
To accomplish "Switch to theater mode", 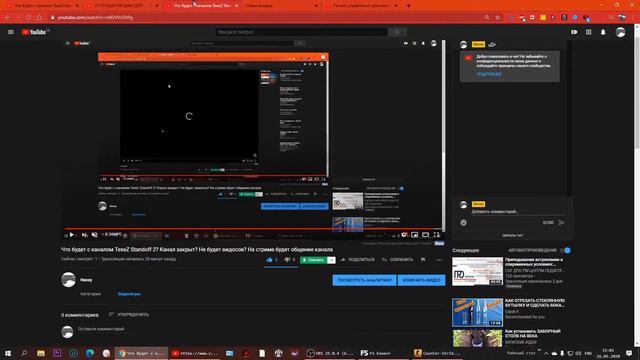I will (425, 235).
